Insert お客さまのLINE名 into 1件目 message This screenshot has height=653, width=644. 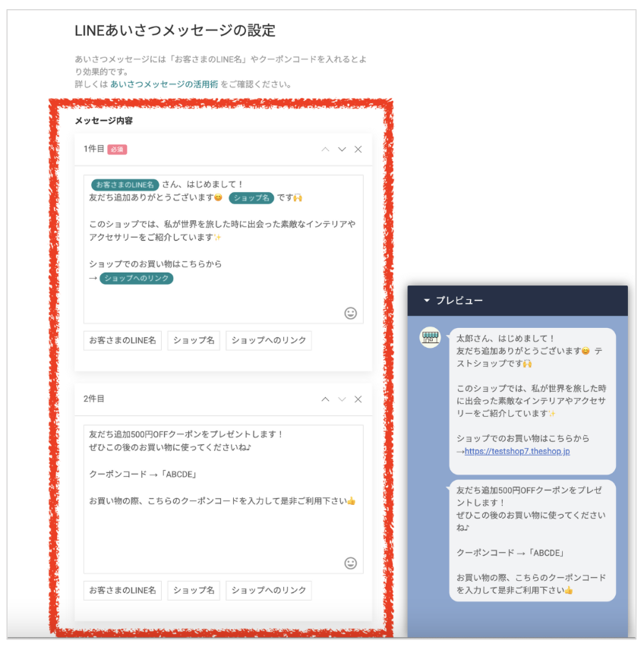(x=122, y=340)
